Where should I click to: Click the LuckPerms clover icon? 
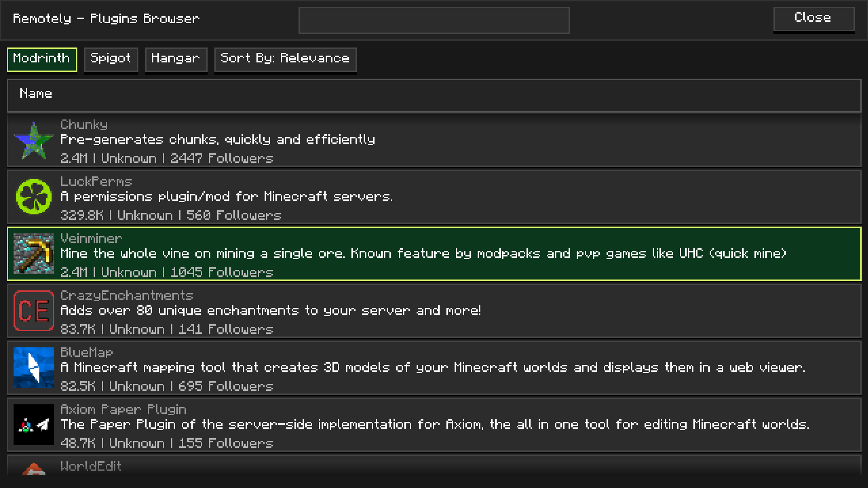(x=33, y=197)
